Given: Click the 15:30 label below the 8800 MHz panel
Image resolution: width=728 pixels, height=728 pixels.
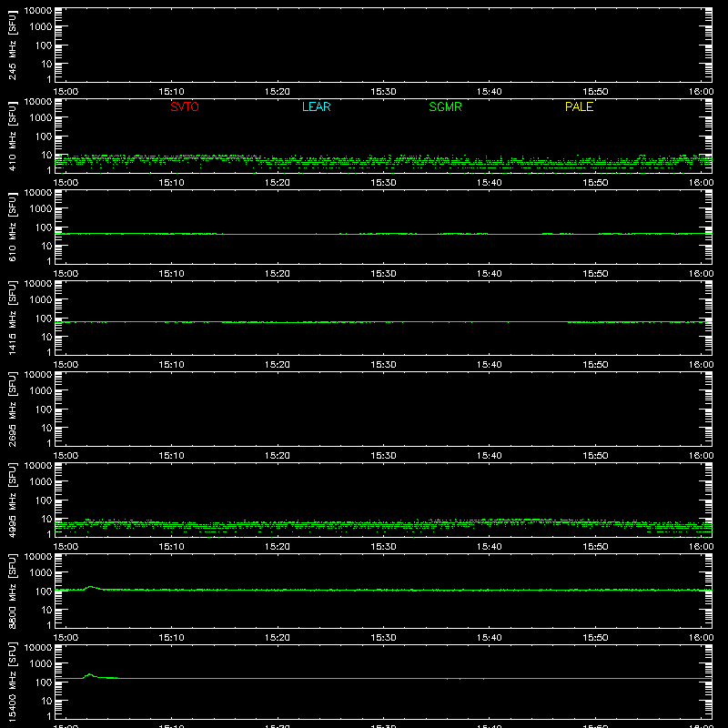Looking at the screenshot, I should pyautogui.click(x=383, y=638).
